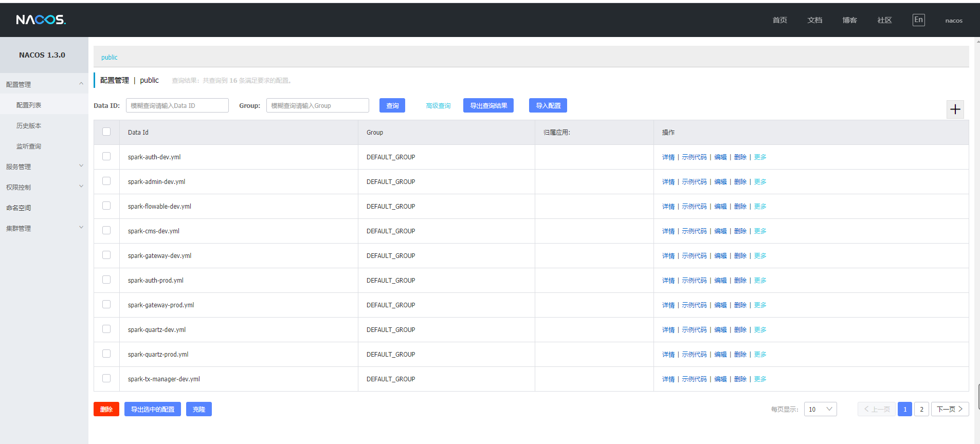Screen dimensions: 980x444
Task: Check the box for spark-quartz-prod.yml
Action: [106, 354]
